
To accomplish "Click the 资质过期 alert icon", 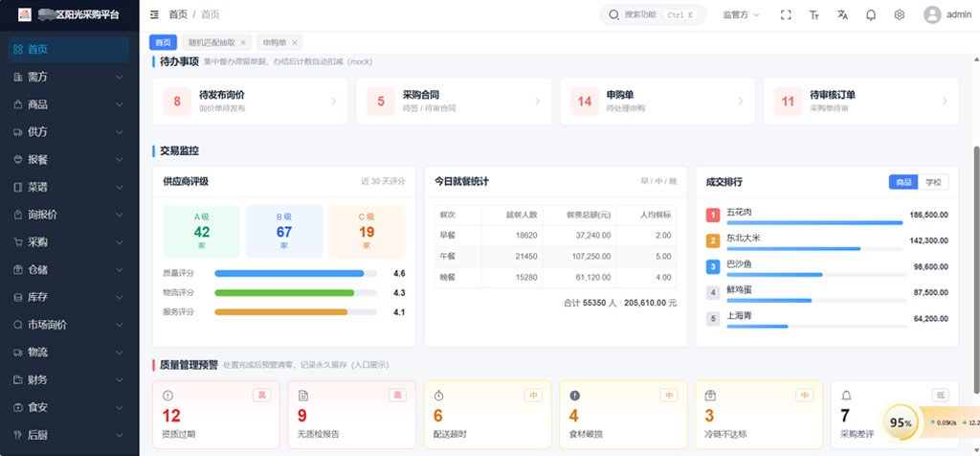I will [167, 396].
